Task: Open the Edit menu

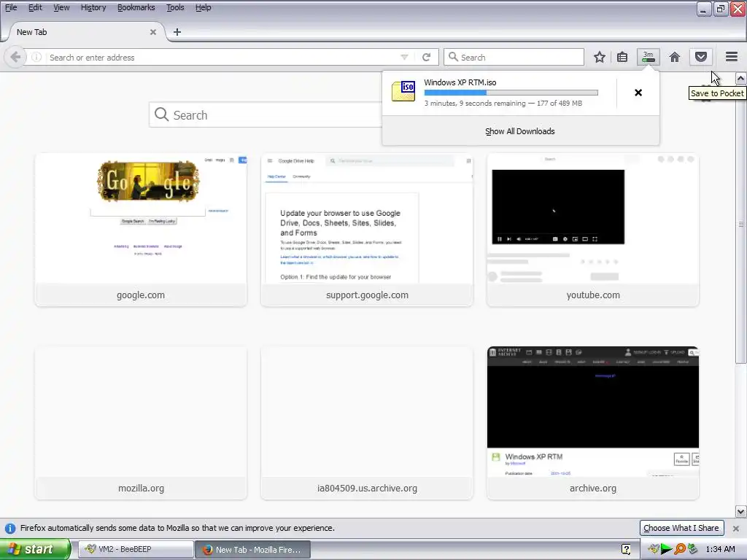Action: (x=35, y=7)
